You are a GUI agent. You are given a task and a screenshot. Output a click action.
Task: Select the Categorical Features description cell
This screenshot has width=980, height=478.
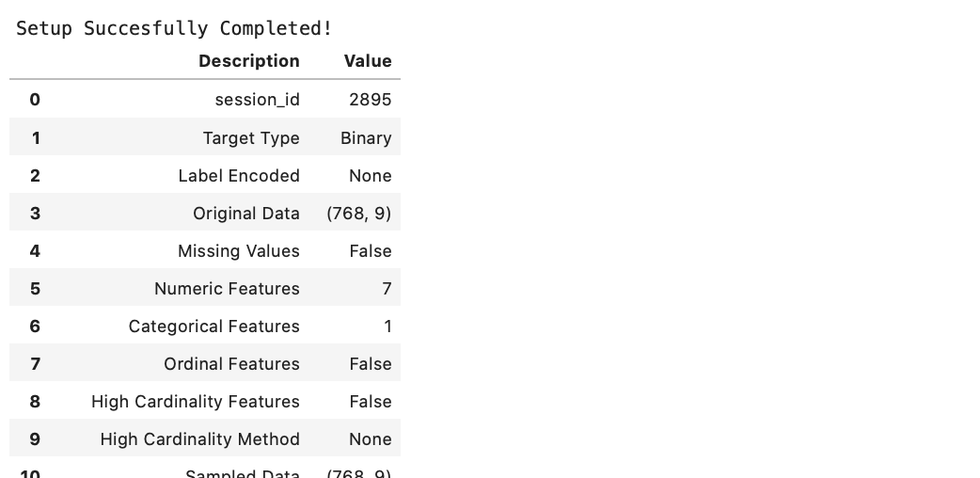(214, 327)
